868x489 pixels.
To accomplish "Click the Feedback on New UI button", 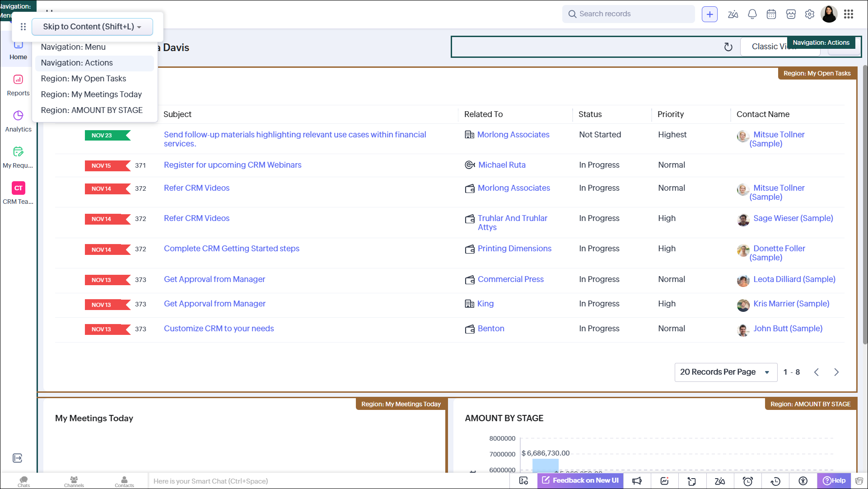I will pos(580,480).
